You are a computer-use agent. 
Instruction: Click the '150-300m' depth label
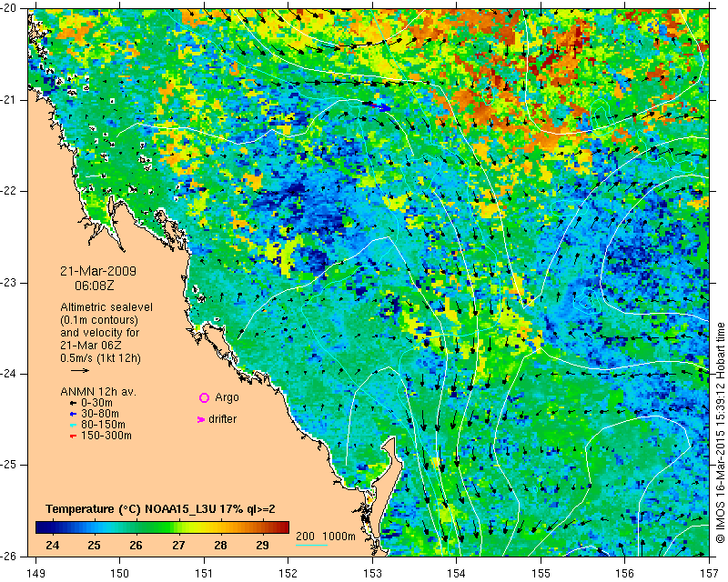coord(106,436)
